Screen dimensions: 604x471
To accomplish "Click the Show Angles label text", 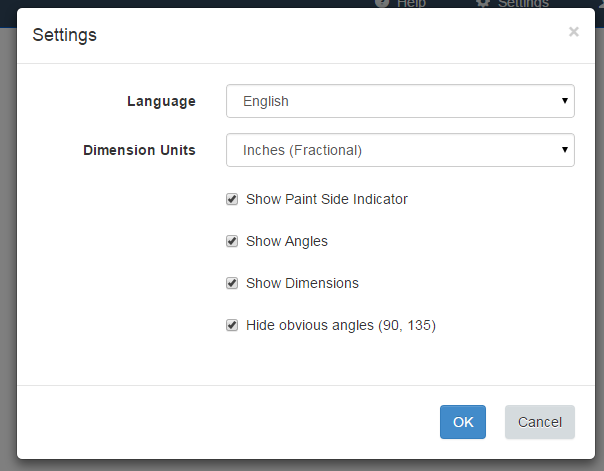I will click(287, 241).
